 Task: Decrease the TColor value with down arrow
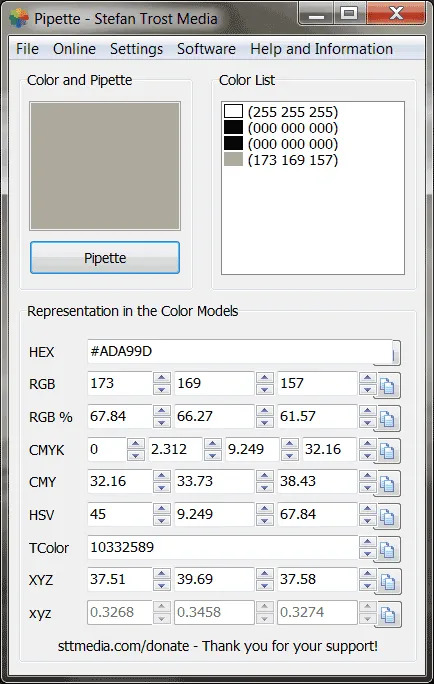click(x=368, y=553)
